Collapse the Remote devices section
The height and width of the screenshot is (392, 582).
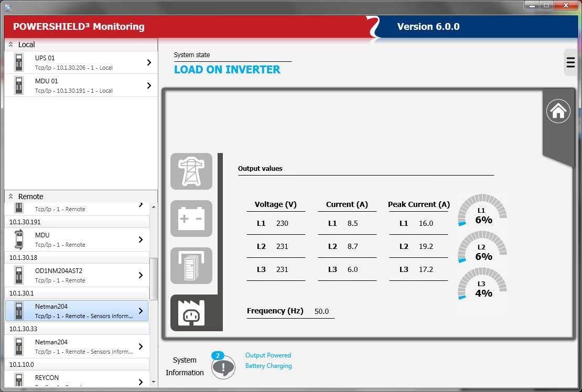[x=11, y=197]
